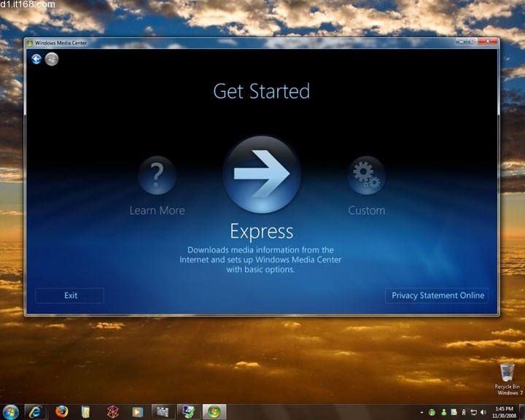This screenshot has width=525, height=420.
Task: Open the brick wall taskbar application
Action: pos(163,412)
